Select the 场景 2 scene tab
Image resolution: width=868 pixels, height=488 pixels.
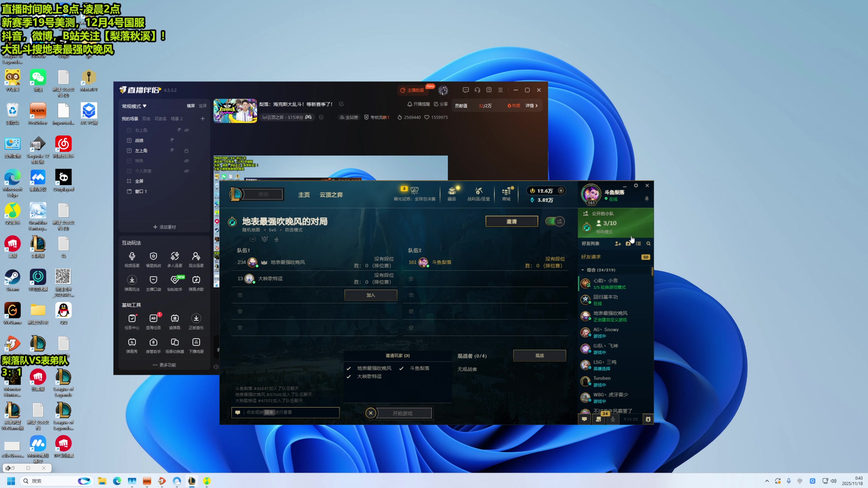pos(177,119)
